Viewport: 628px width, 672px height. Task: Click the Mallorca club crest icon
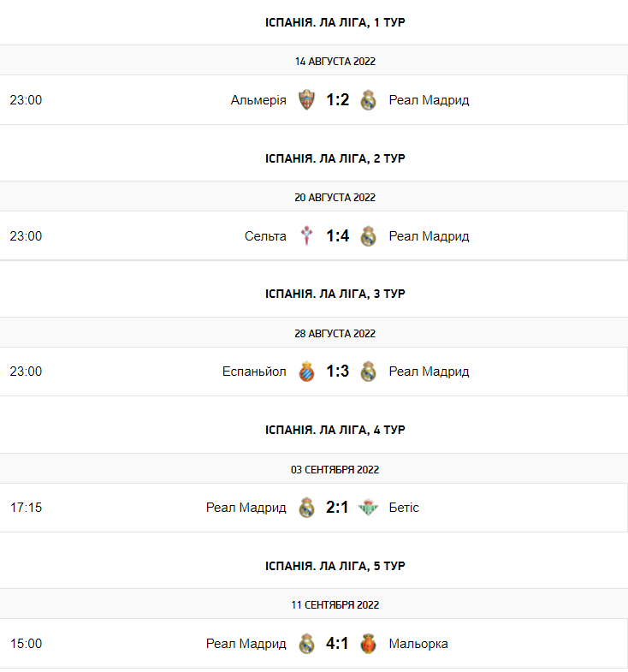click(368, 644)
